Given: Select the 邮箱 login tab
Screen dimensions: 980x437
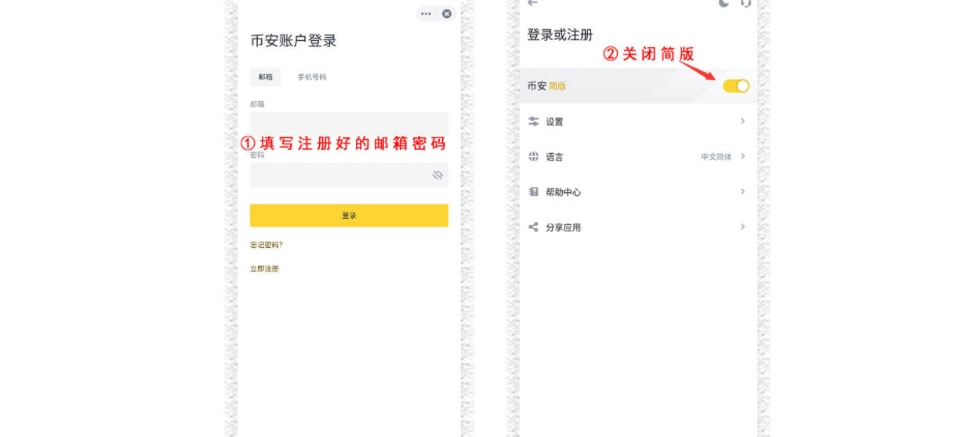Looking at the screenshot, I should (265, 77).
